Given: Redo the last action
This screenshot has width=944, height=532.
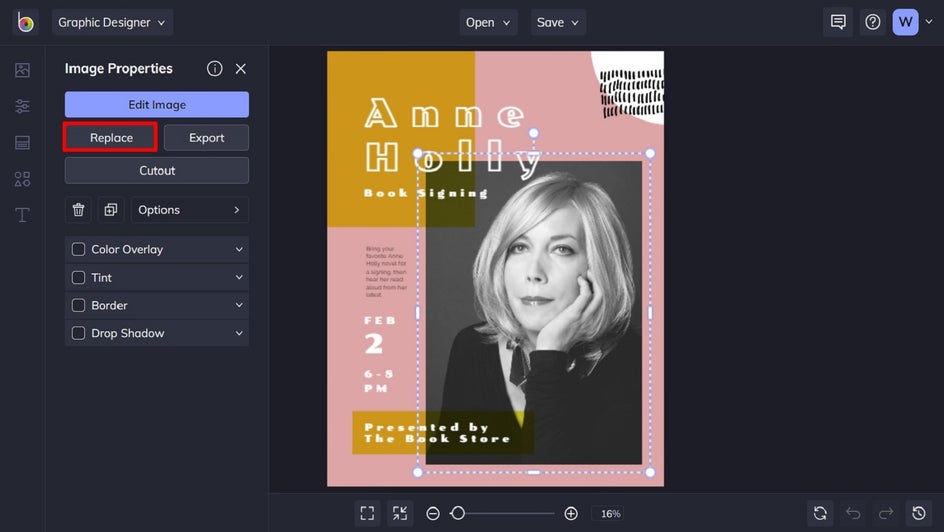Looking at the screenshot, I should [x=886, y=513].
